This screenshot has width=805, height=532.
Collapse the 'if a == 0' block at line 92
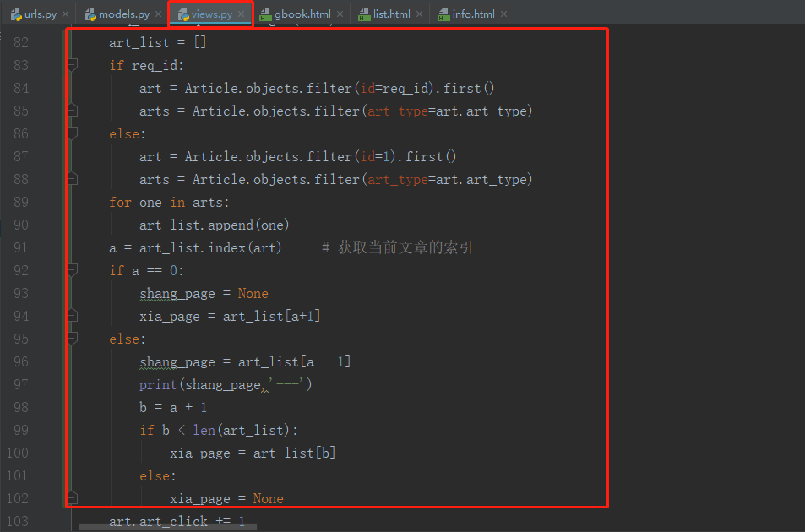pyautogui.click(x=73, y=270)
